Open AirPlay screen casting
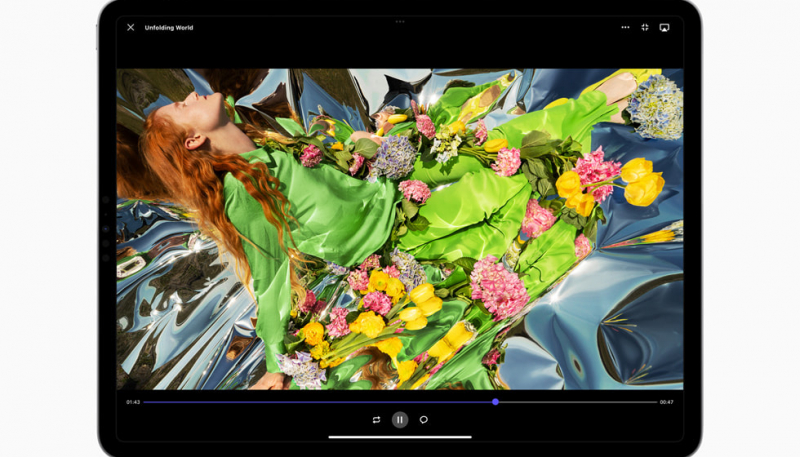The height and width of the screenshot is (457, 800). pyautogui.click(x=664, y=27)
